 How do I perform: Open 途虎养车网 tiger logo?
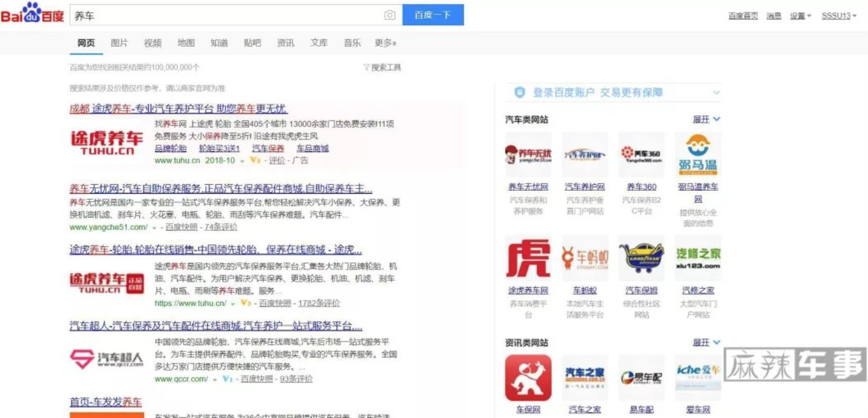pos(528,259)
